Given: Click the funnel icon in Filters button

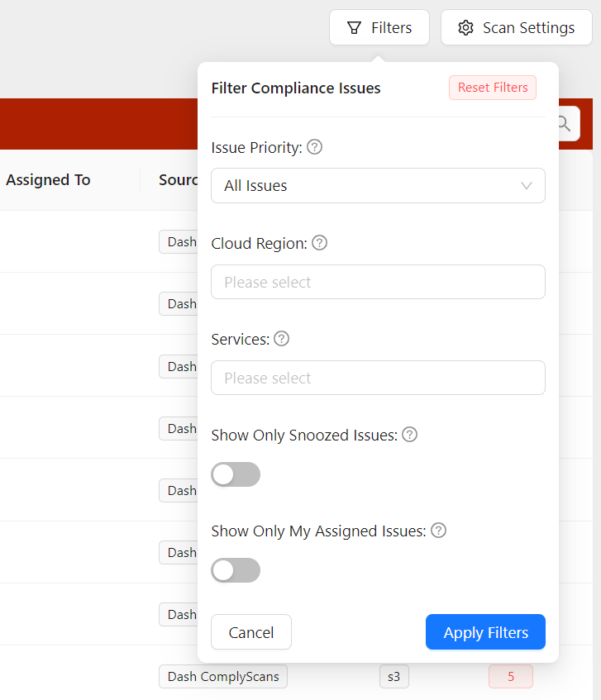Looking at the screenshot, I should [x=354, y=28].
